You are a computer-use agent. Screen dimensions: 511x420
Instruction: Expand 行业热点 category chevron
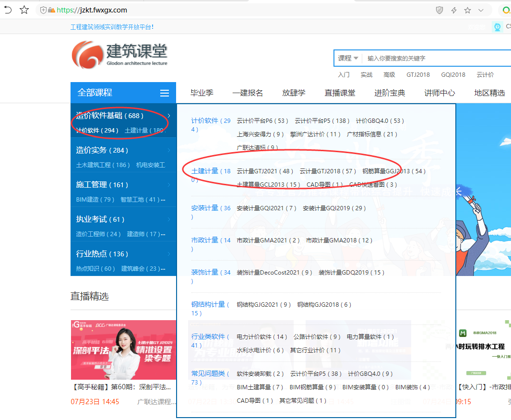tap(169, 254)
